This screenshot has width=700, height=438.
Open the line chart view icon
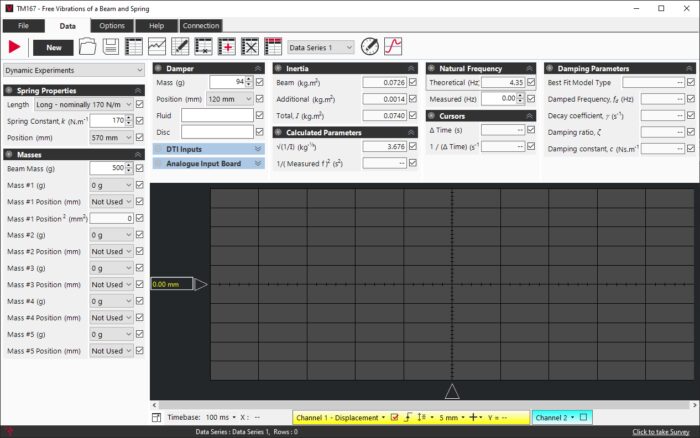[x=157, y=46]
